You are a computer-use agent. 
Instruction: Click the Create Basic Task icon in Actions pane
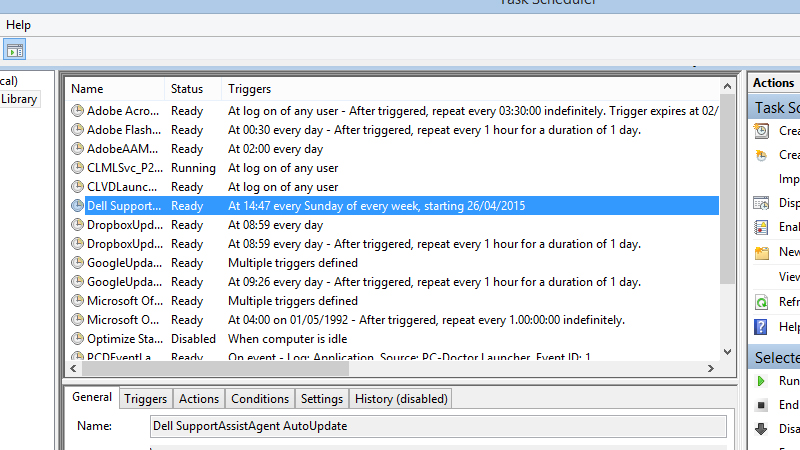point(761,131)
